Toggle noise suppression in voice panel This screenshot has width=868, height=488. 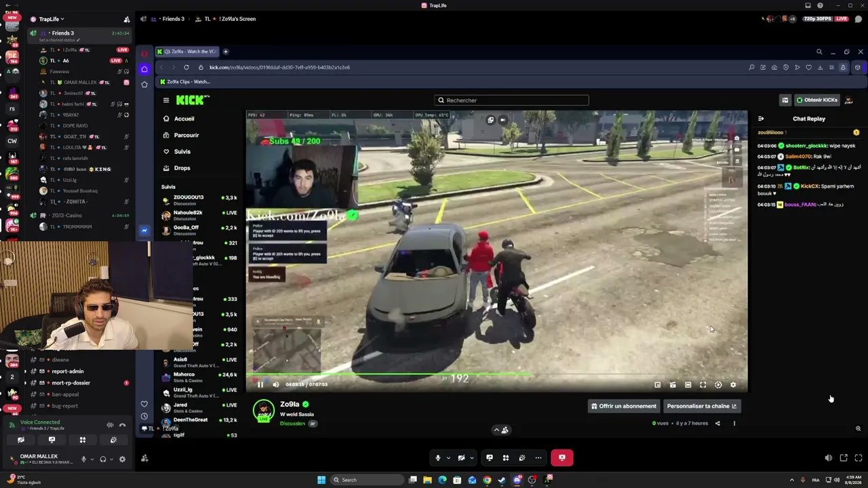110,425
